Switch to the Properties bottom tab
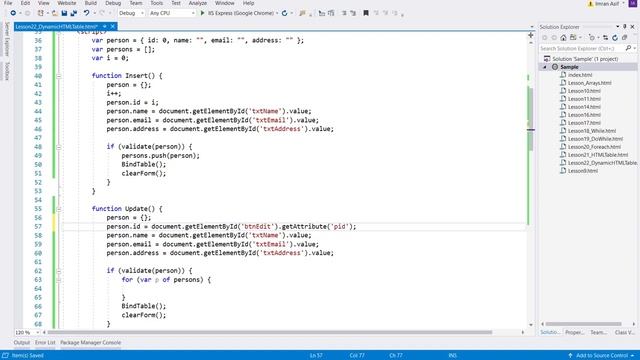The width and height of the screenshot is (640, 360). click(x=574, y=332)
